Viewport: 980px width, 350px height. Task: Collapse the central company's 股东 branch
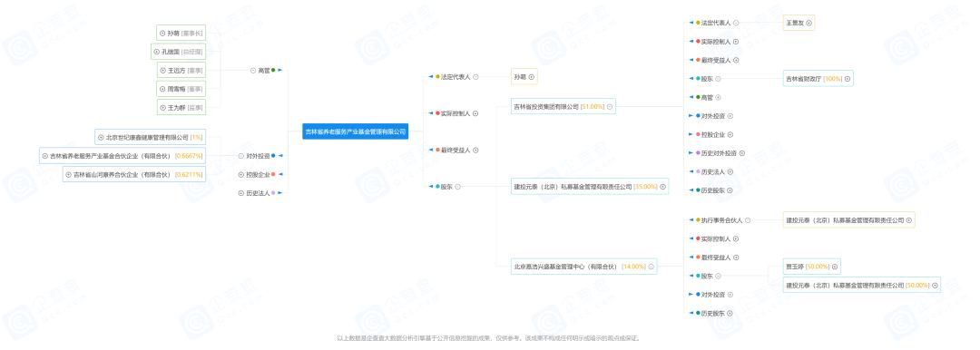(458, 186)
